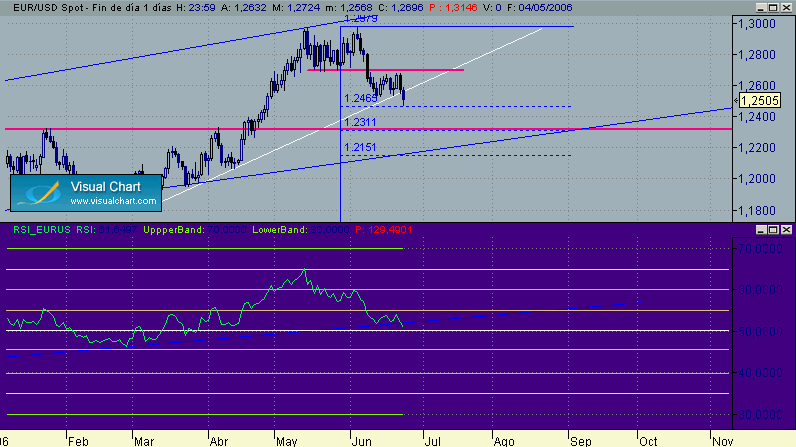Select the current price tag 1,2505
Image resolution: width=796 pixels, height=447 pixels.
(759, 101)
